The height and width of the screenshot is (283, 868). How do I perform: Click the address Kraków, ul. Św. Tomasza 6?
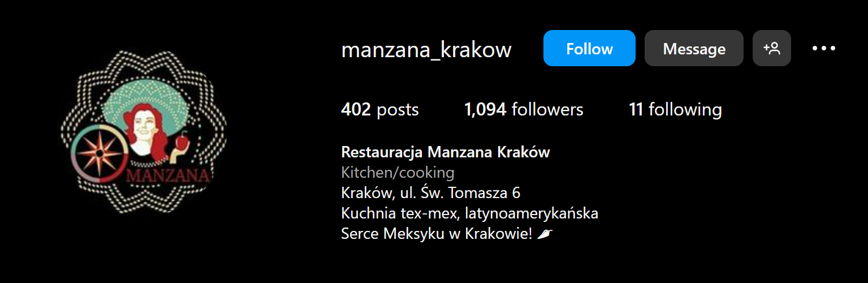(431, 193)
